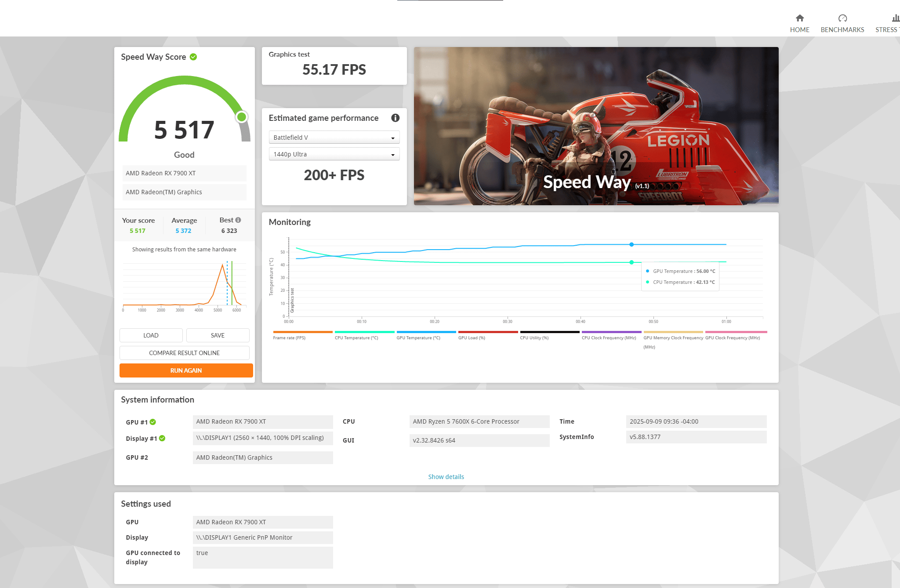Click the info icon beside Estimated game performance
Screen dimensions: 900x588
coord(395,118)
